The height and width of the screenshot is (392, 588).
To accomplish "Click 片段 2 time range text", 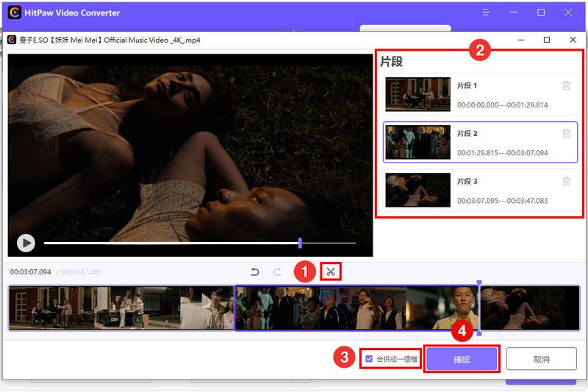I will (x=502, y=153).
